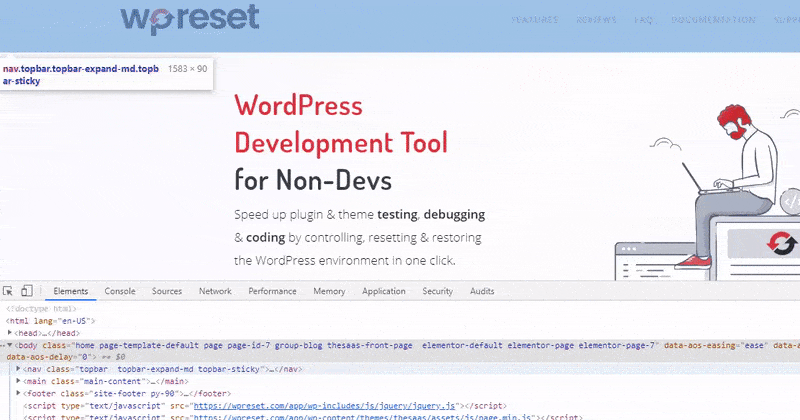The width and height of the screenshot is (800, 420).
Task: Expand the site-footer element node
Action: coord(19,393)
